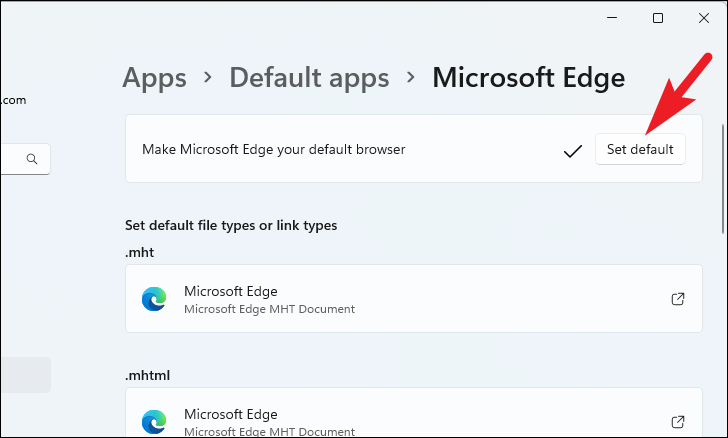Click chevron before Microsoft Edge title
Image resolution: width=728 pixels, height=438 pixels.
[x=410, y=77]
